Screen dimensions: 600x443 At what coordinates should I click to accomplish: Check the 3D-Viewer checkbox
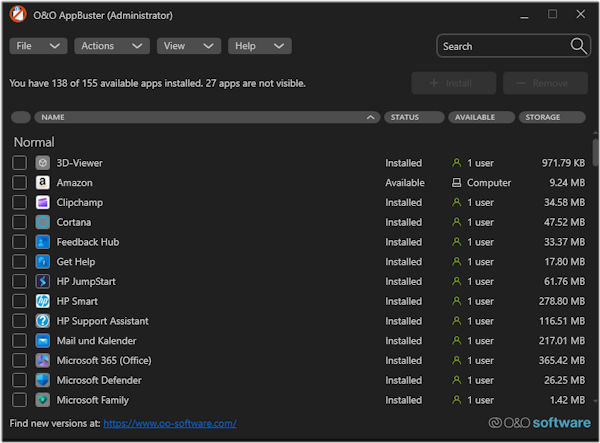pos(20,163)
